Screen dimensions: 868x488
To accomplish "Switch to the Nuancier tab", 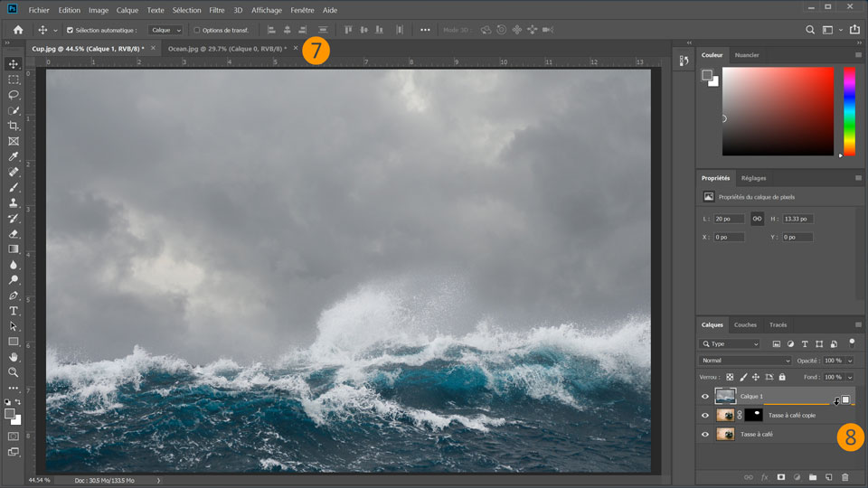I will pyautogui.click(x=746, y=55).
